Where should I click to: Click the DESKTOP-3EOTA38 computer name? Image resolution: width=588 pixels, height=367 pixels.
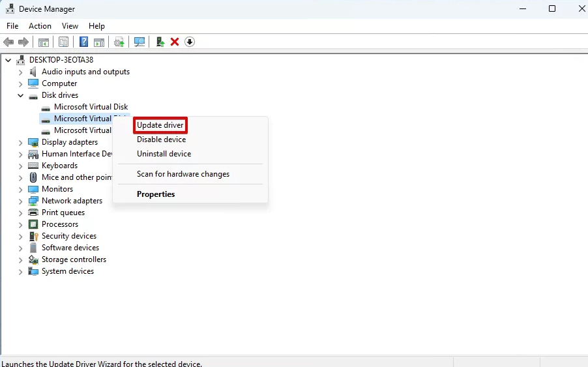point(61,60)
